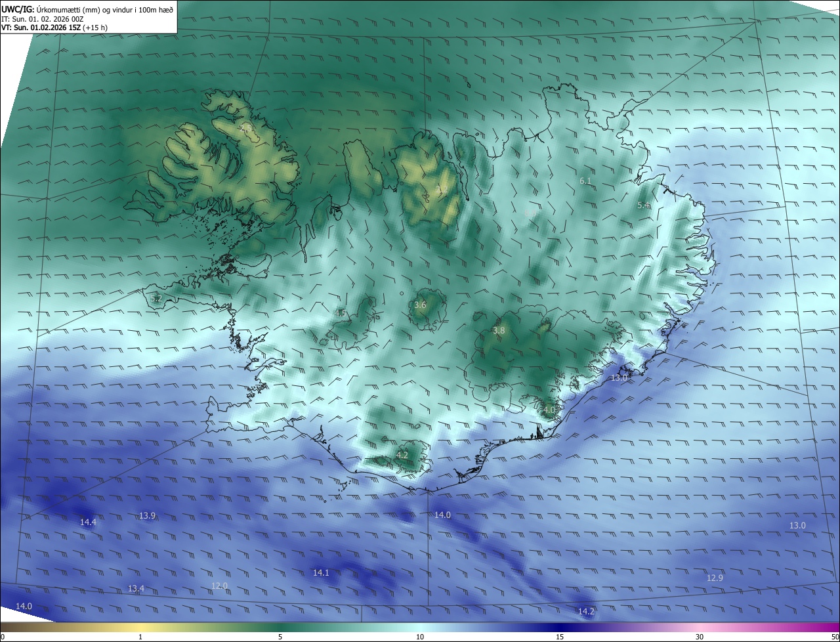Click the color scale tick labeled 50

click(x=835, y=637)
